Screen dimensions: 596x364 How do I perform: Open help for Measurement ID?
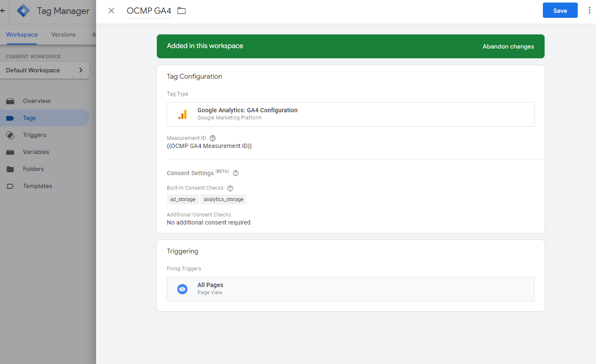[x=213, y=138]
